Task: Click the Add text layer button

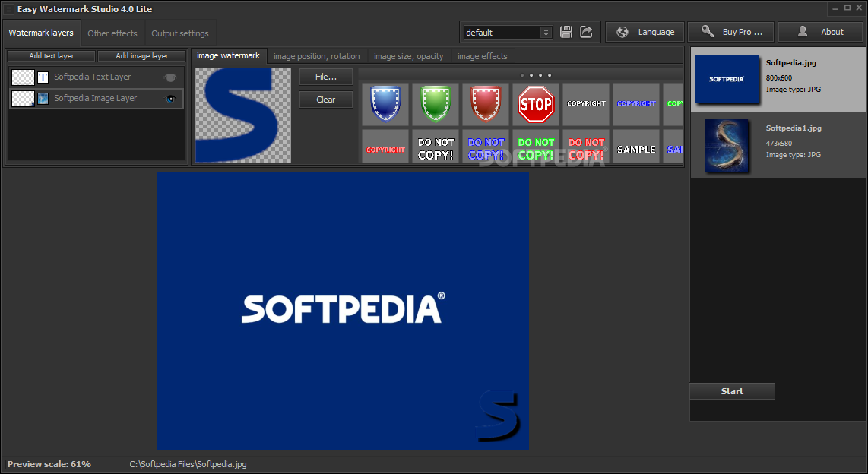Action: coord(52,56)
